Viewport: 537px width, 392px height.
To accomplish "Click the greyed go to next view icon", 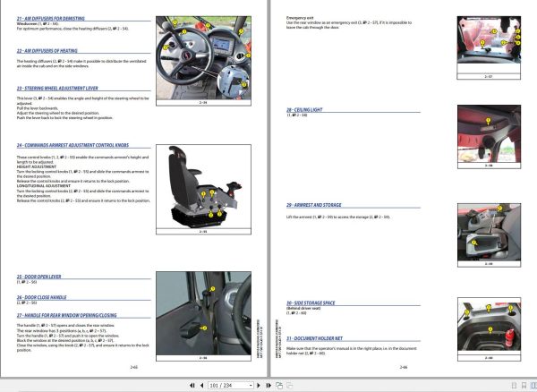I will pos(290,386).
